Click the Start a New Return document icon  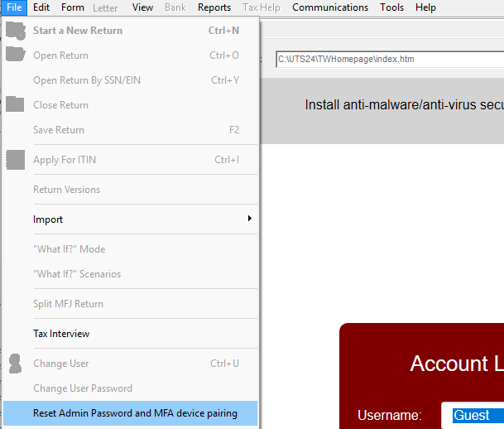point(16,31)
